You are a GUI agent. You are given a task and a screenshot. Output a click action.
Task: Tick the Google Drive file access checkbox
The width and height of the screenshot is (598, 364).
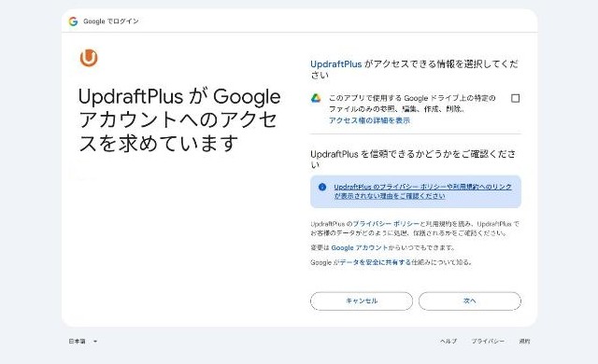point(515,98)
